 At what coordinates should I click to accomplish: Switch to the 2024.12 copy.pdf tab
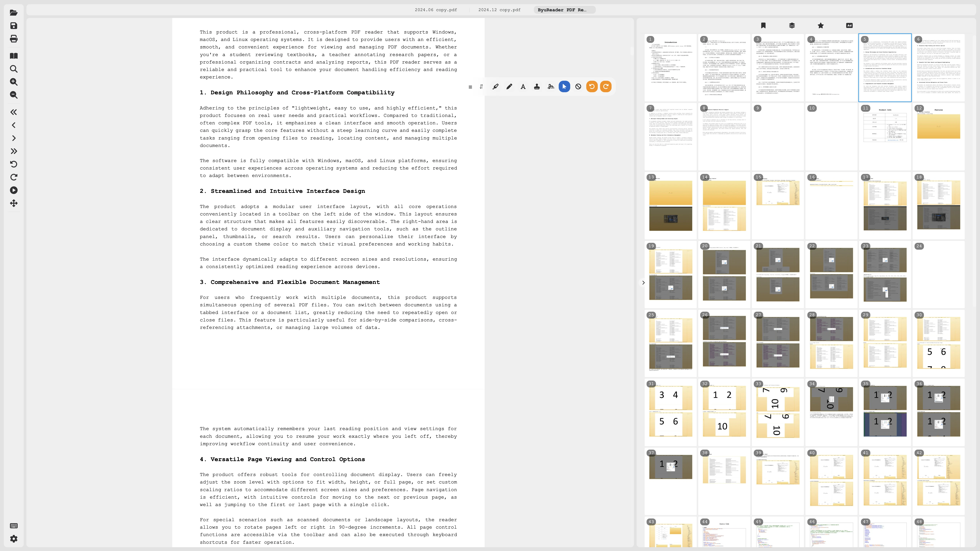[x=500, y=10]
